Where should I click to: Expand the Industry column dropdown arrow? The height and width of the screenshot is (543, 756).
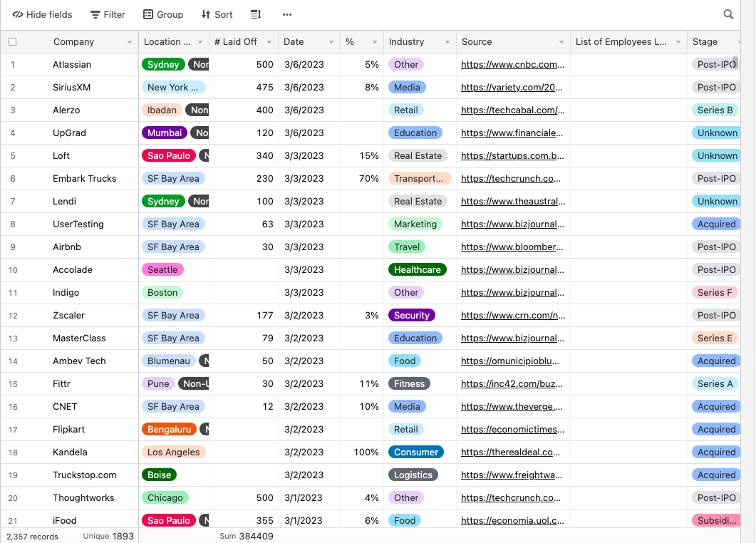[447, 43]
